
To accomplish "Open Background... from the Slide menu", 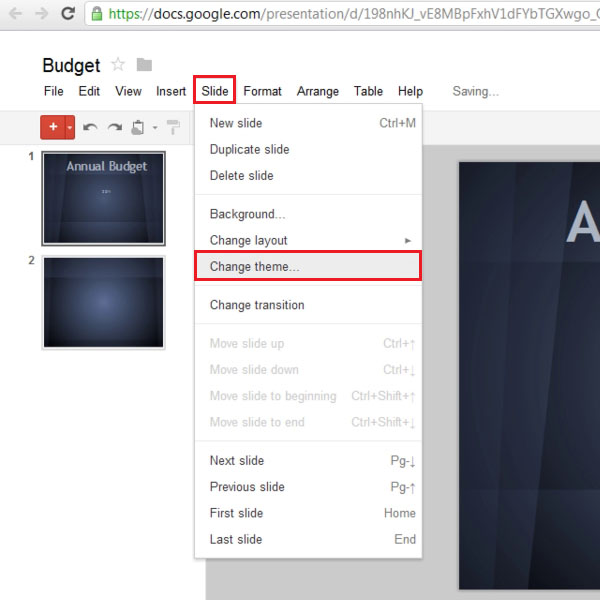I will [308, 214].
